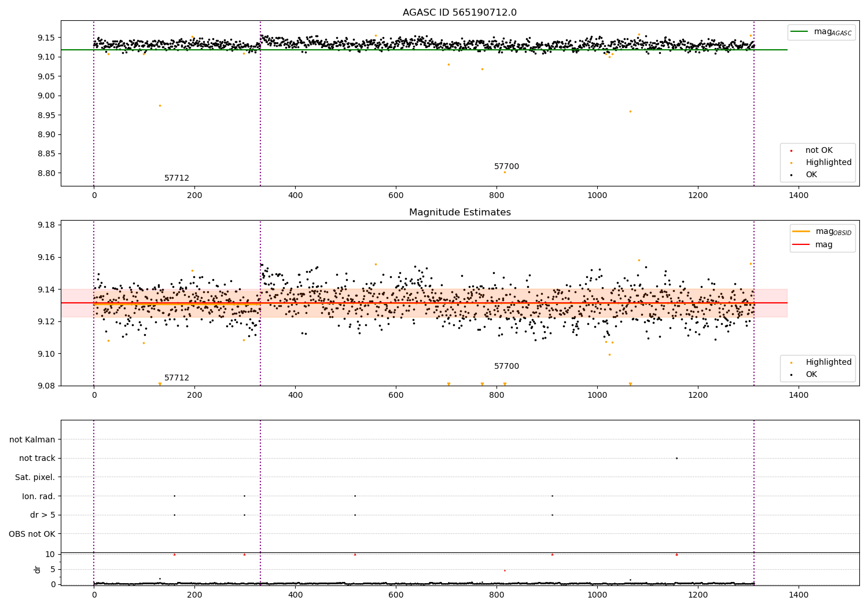The height and width of the screenshot is (608, 868).
Task: Select the 'Sat. pixel.' row label
Action: coord(35,477)
